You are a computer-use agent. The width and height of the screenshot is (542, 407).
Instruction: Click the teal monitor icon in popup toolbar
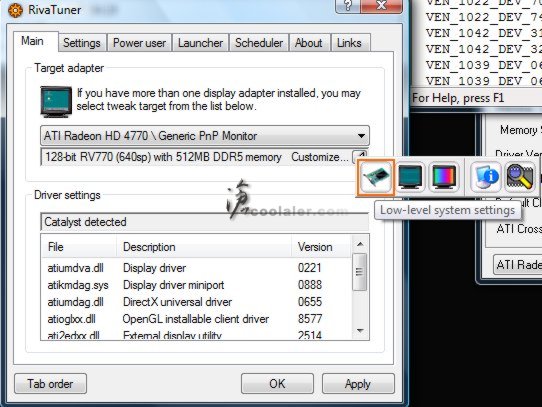410,177
